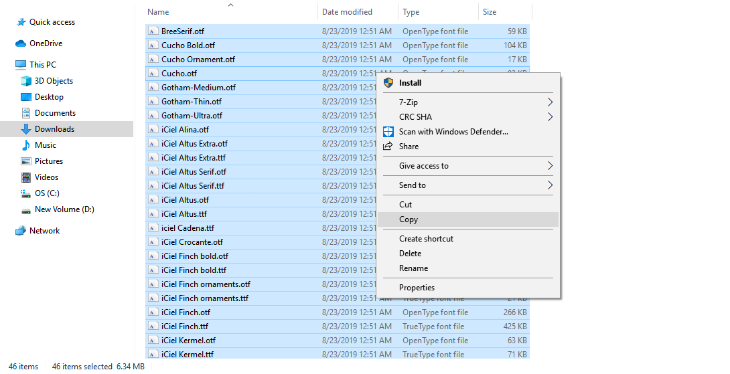Click the New Volume (D:) drive icon
This screenshot has height=374, width=730.
tap(26, 210)
